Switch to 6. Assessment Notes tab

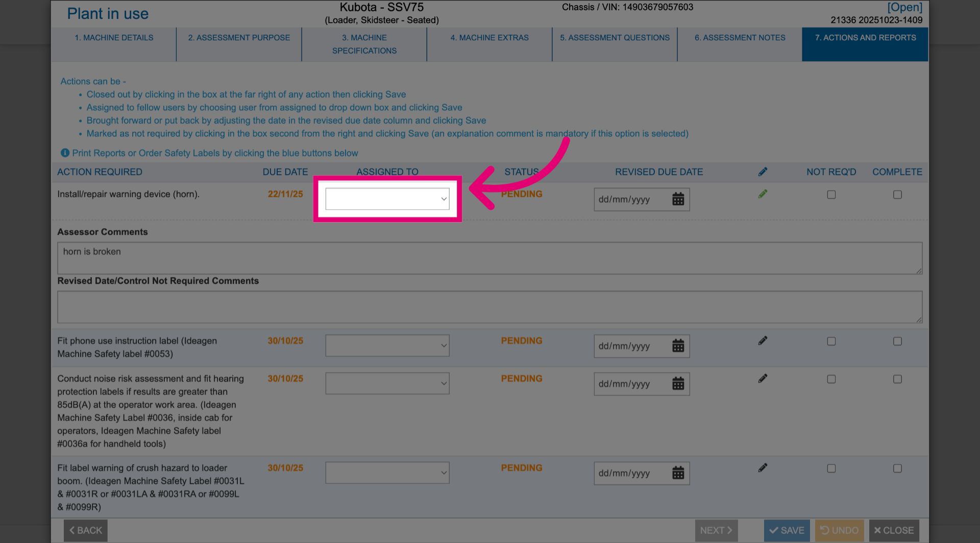click(740, 44)
